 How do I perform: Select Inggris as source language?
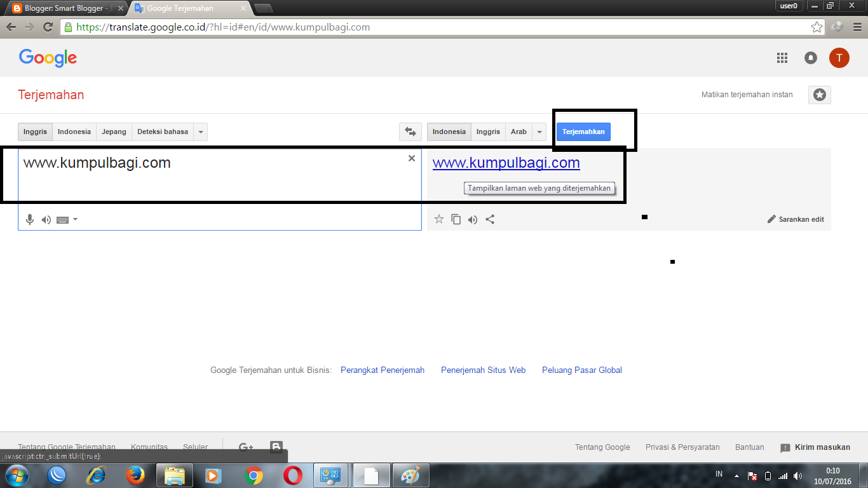pos(35,132)
